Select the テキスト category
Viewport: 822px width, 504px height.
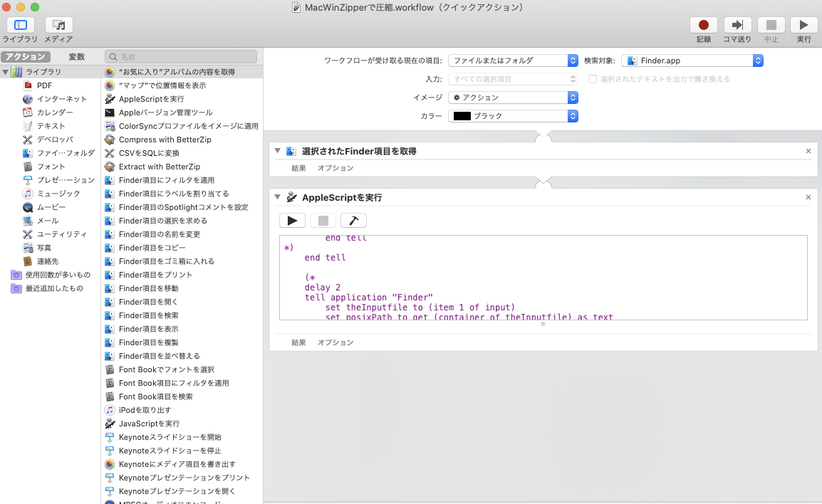51,126
